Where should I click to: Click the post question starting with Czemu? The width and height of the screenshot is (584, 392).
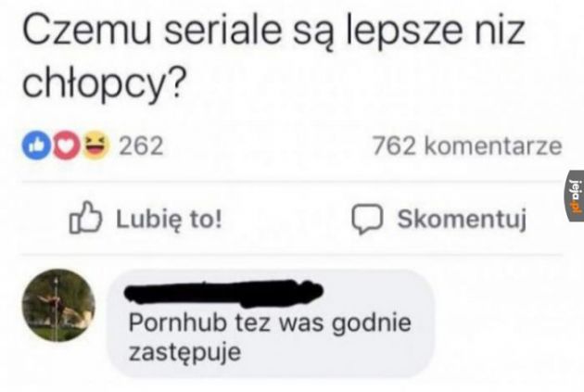click(273, 59)
